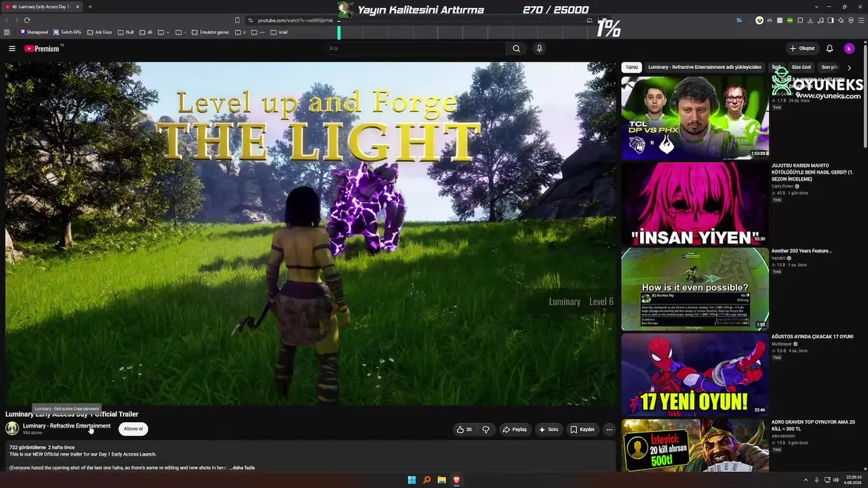The height and width of the screenshot is (488, 868).
Task: Open the browser main menu
Action: coord(861,20)
